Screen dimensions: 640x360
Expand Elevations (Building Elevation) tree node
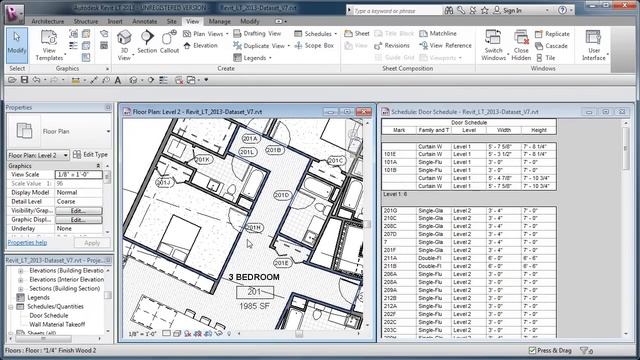point(20,271)
